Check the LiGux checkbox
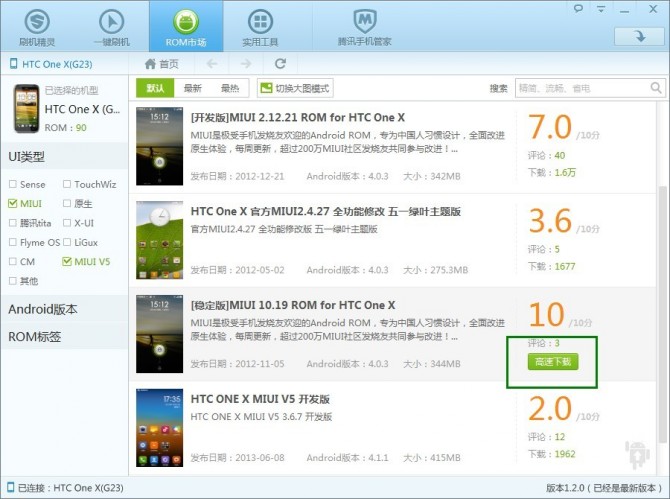Viewport: 670px width, 499px height. 67,242
